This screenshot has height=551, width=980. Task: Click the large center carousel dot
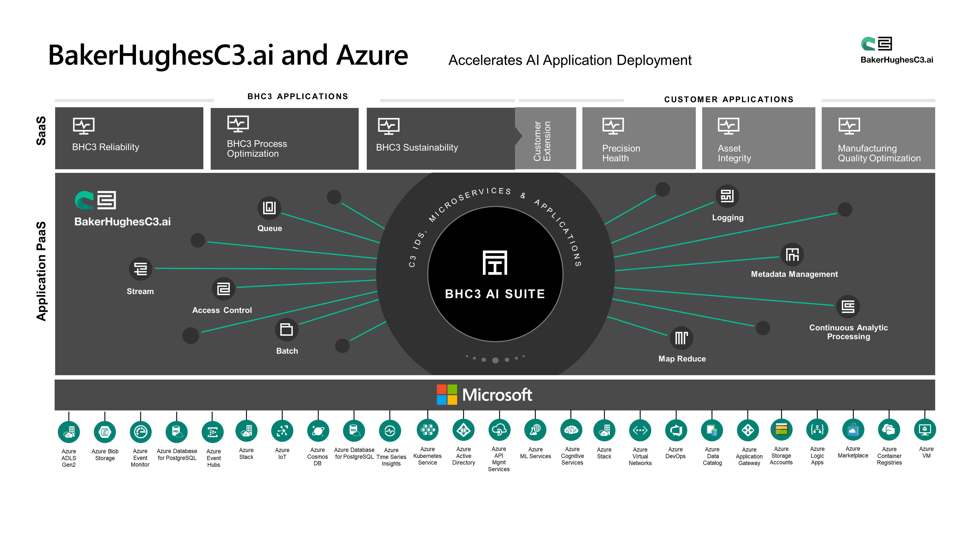click(x=495, y=360)
